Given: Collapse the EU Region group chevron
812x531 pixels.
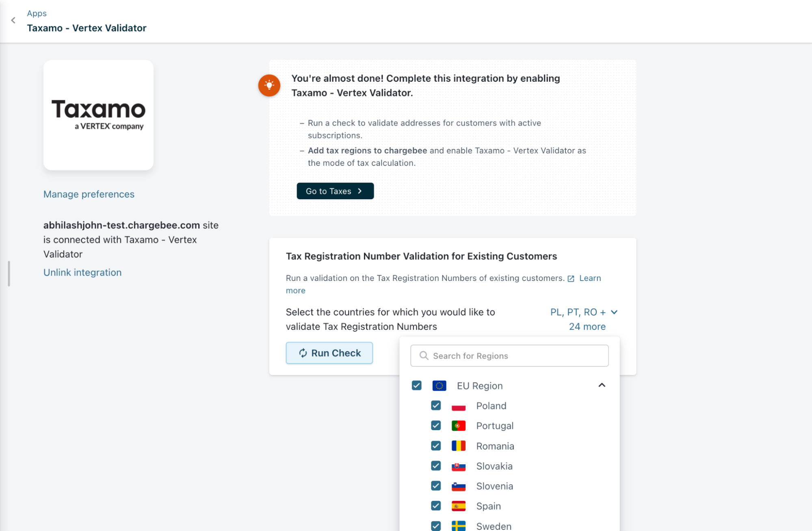Looking at the screenshot, I should click(602, 385).
